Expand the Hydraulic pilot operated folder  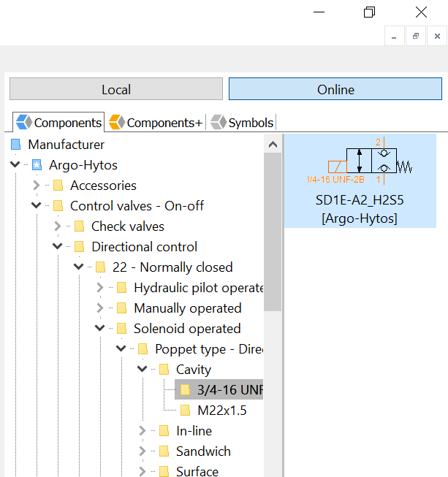coord(100,287)
